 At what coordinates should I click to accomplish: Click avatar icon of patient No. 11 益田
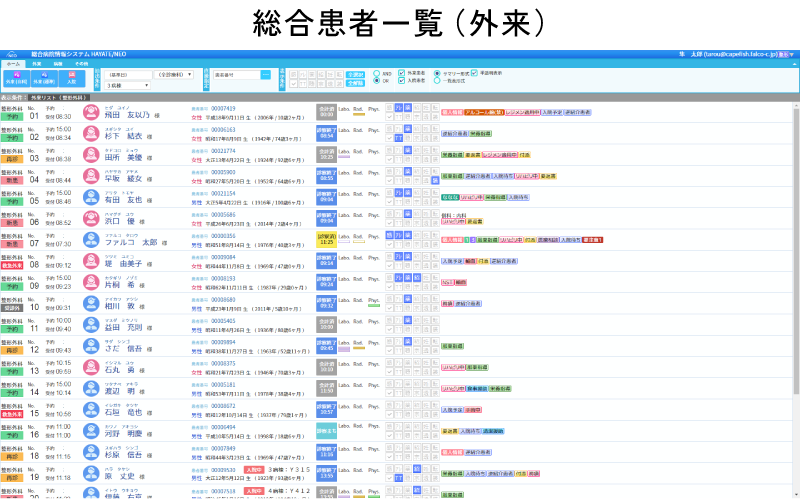[91, 325]
